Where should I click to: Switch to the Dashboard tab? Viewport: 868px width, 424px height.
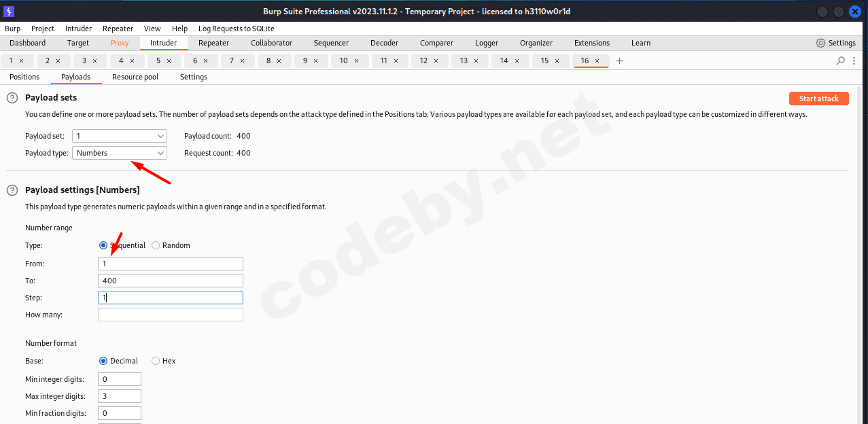pos(28,43)
